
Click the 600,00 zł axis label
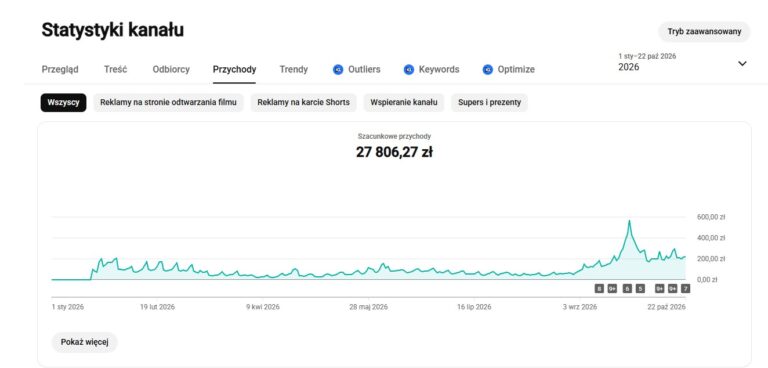click(710, 217)
